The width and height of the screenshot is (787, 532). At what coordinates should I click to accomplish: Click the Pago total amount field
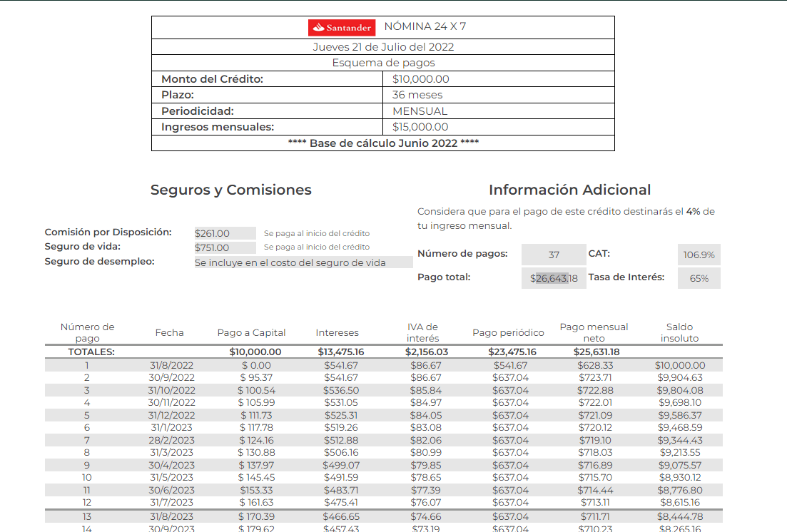(x=554, y=278)
